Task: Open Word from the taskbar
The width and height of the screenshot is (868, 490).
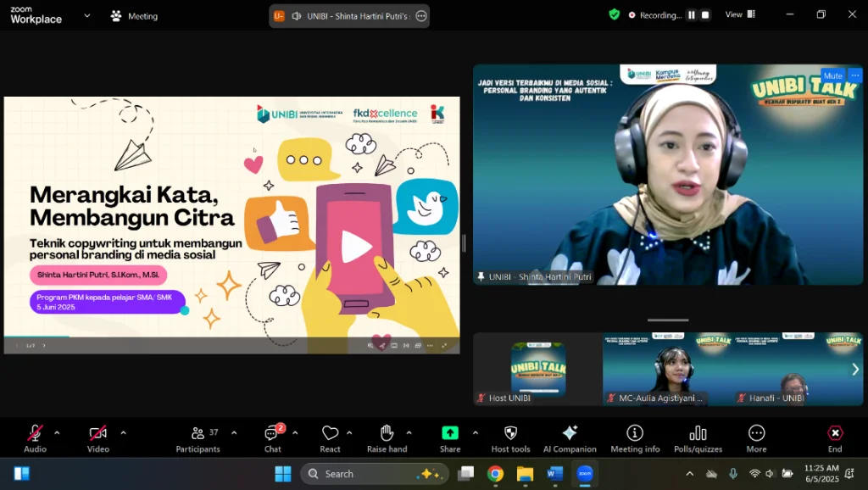Action: (x=554, y=474)
